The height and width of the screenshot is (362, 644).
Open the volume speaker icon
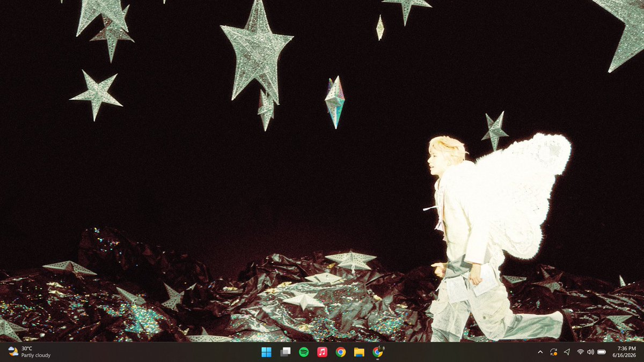tap(590, 352)
